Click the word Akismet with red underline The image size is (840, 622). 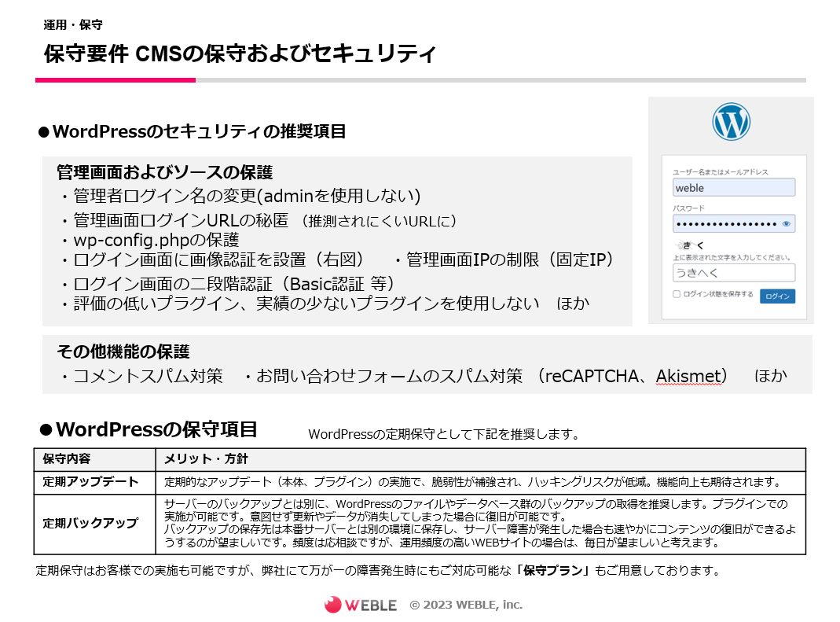click(x=689, y=376)
